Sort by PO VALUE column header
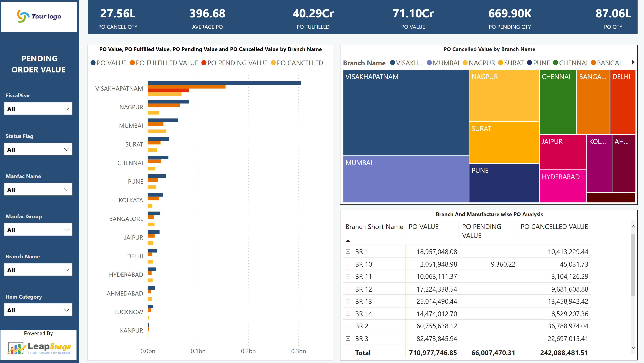 pyautogui.click(x=423, y=227)
